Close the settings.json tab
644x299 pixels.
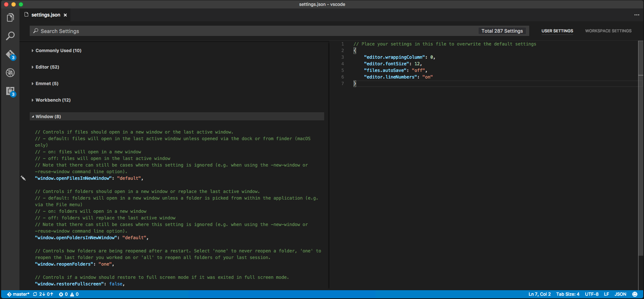coord(65,15)
